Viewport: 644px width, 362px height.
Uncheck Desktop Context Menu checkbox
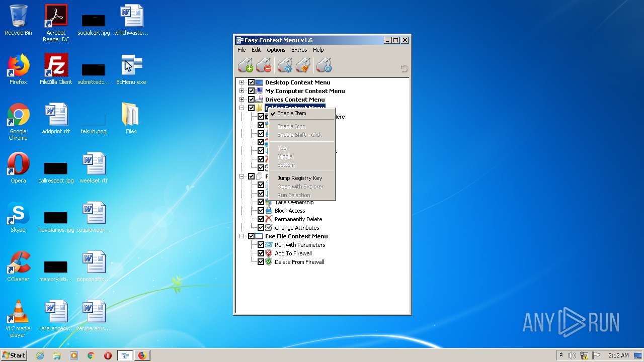[x=252, y=82]
